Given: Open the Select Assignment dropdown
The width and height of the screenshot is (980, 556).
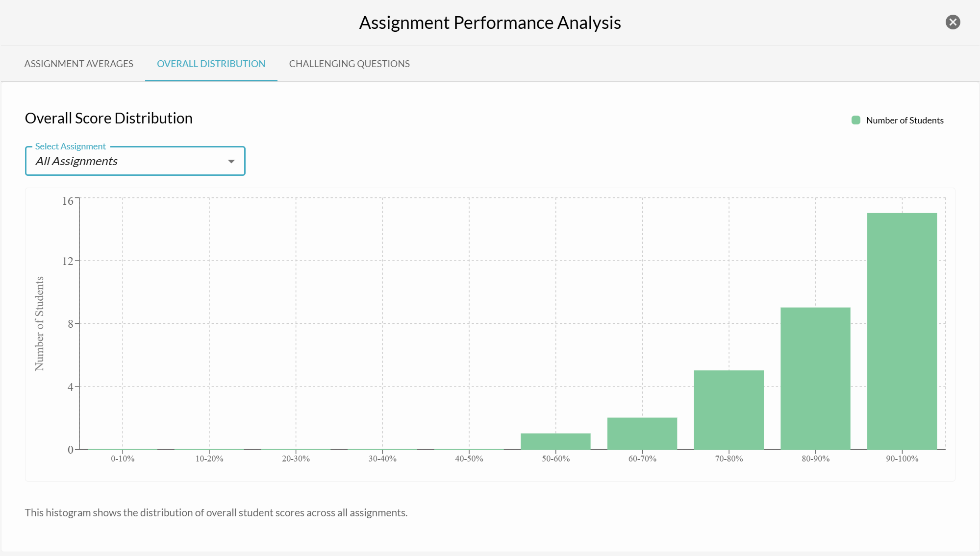Looking at the screenshot, I should (135, 161).
